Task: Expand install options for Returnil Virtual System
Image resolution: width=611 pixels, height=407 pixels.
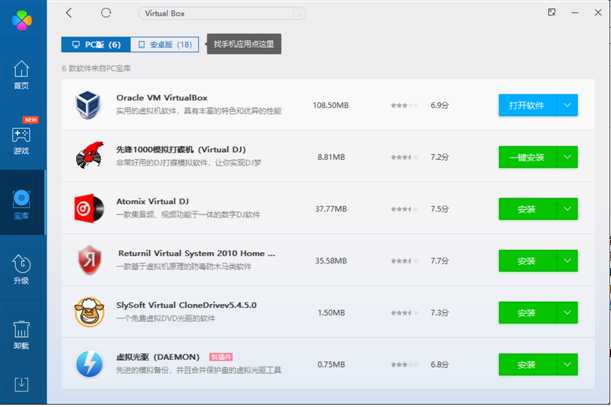Action: click(x=567, y=261)
